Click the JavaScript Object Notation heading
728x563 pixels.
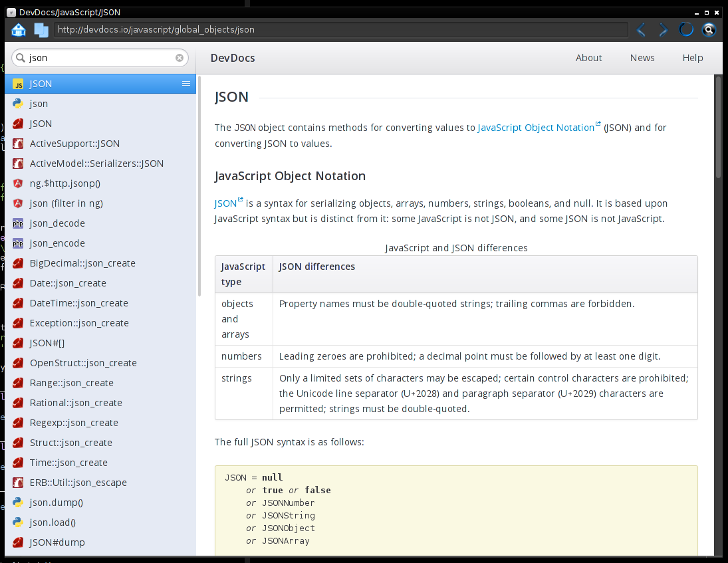(290, 176)
